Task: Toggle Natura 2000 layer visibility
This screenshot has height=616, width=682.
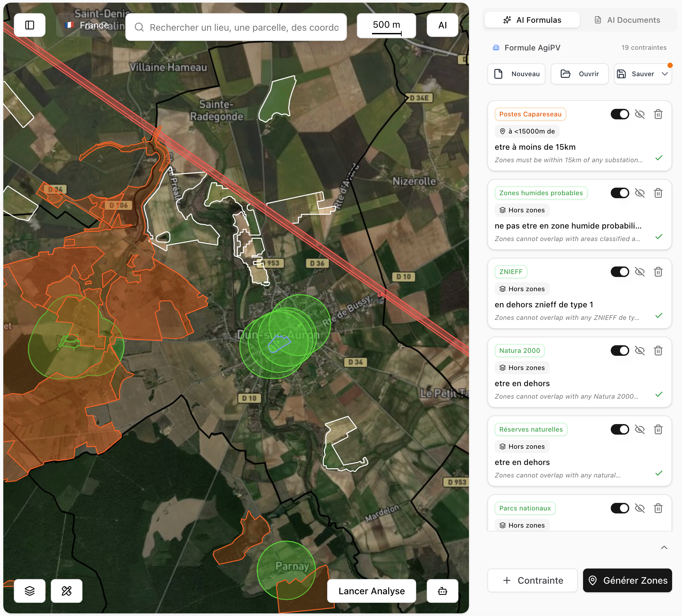Action: [640, 351]
